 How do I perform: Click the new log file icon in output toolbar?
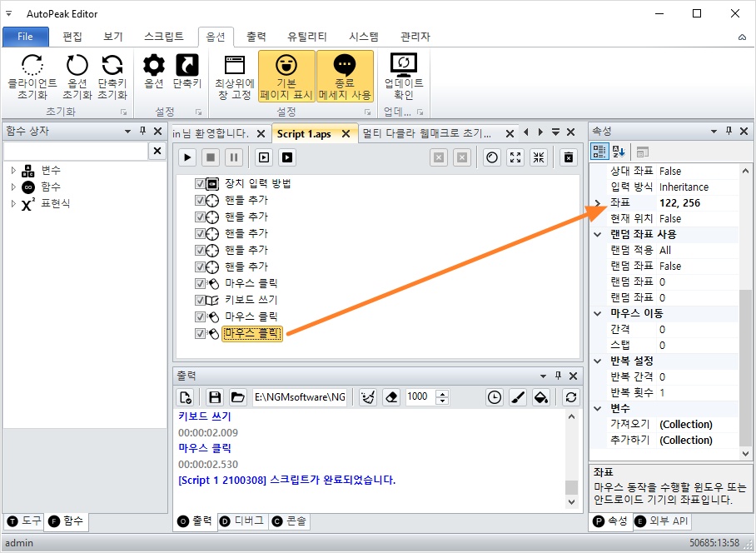tap(186, 397)
